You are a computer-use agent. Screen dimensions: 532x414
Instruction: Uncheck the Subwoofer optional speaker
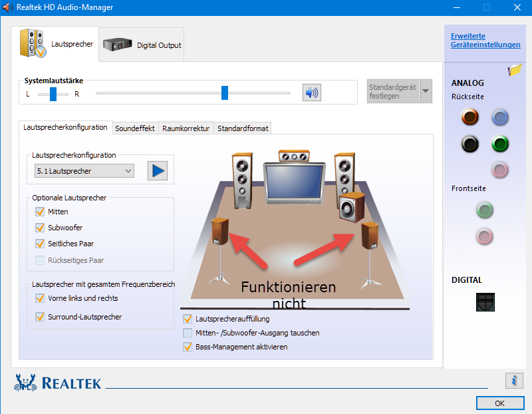pyautogui.click(x=40, y=228)
